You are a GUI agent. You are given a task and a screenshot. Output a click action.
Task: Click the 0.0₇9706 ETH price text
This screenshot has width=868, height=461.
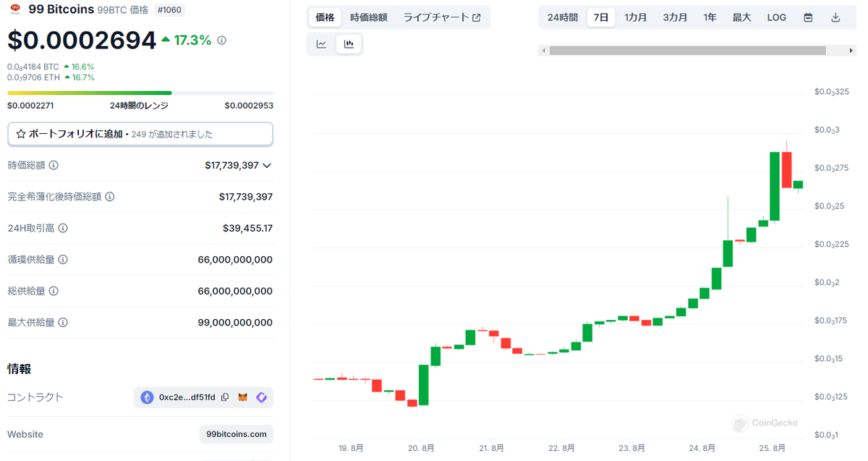click(33, 77)
